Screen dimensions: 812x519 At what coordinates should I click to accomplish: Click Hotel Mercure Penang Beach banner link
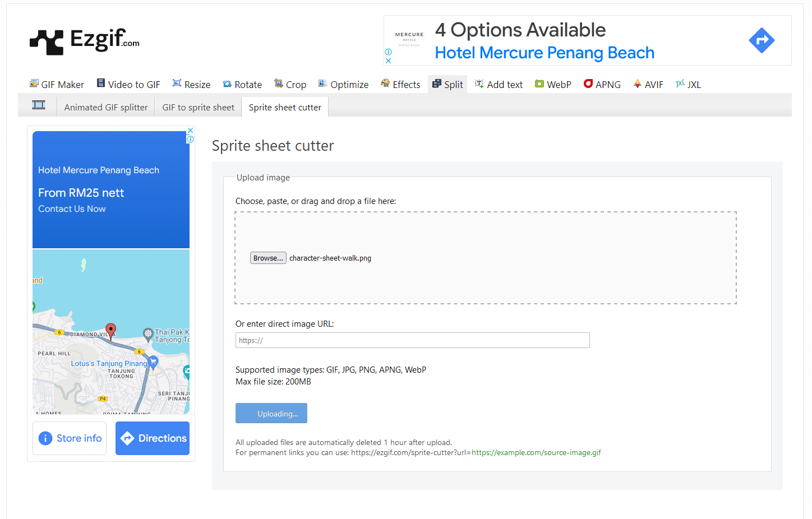pyautogui.click(x=545, y=53)
